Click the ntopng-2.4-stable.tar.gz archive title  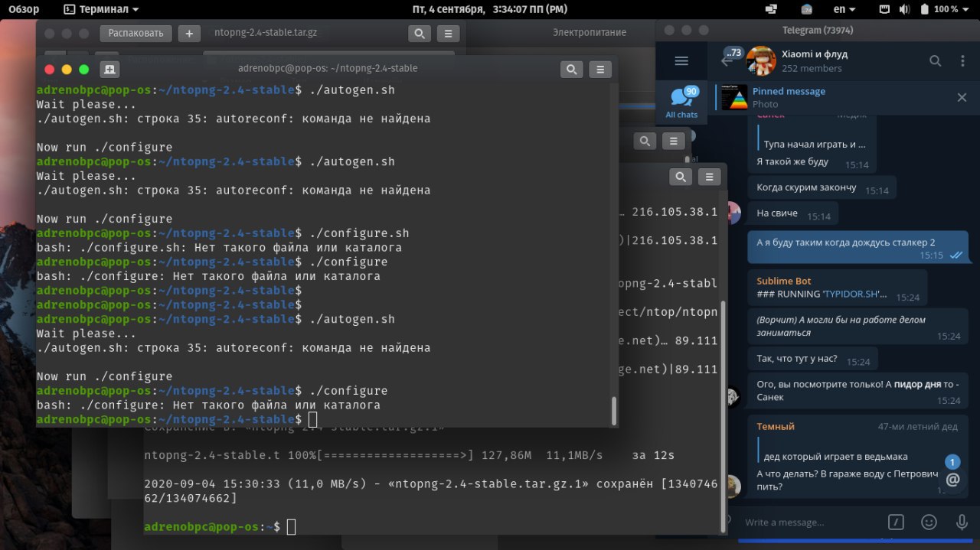(265, 33)
